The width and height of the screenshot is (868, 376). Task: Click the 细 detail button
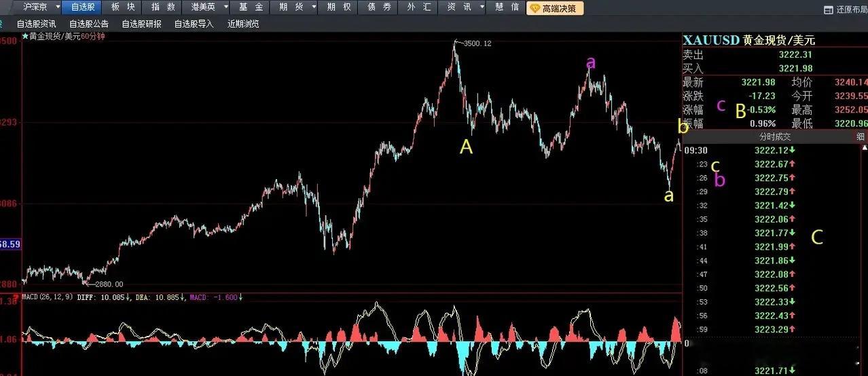(861, 136)
